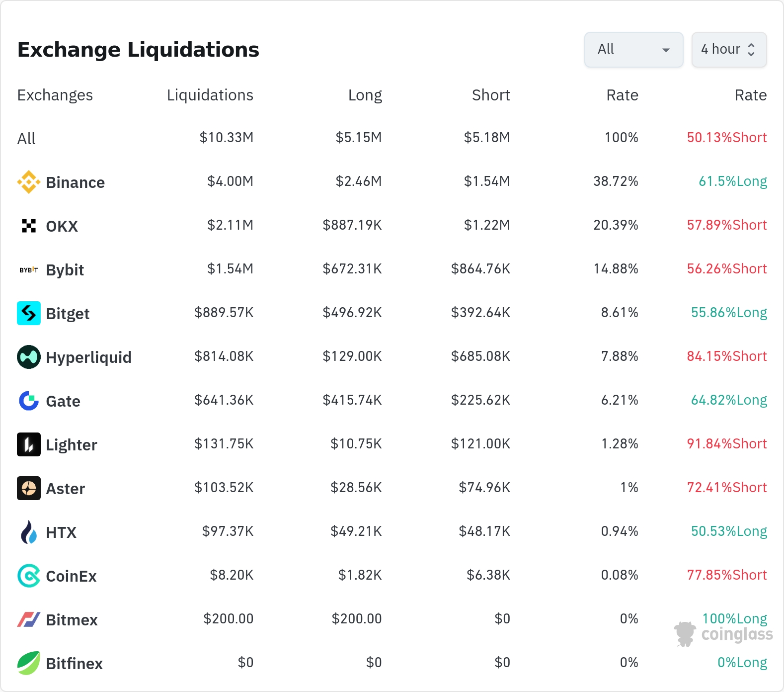Click the Binance exchange logo icon
Viewport: 784px width, 692px height.
tap(29, 182)
